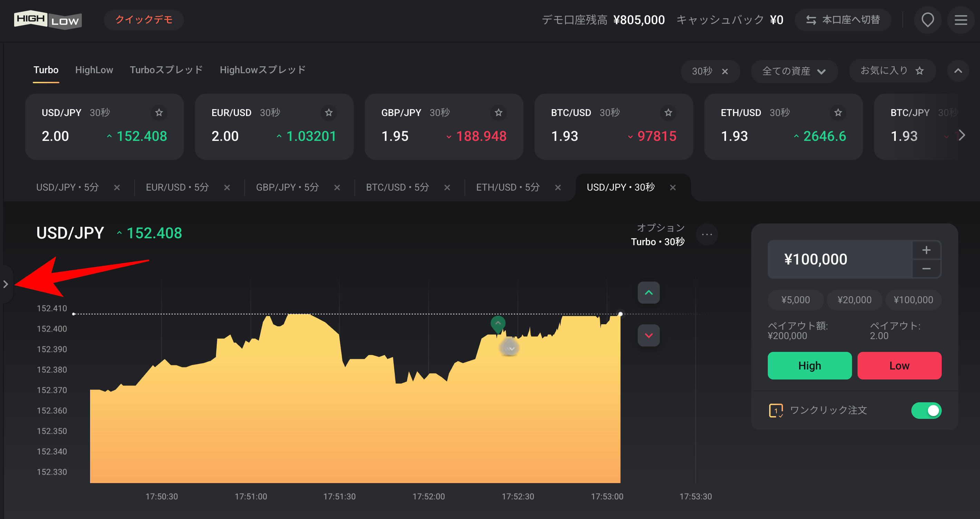Favorite the USD/JPY 30秒 card star
The image size is (980, 519).
pyautogui.click(x=159, y=113)
